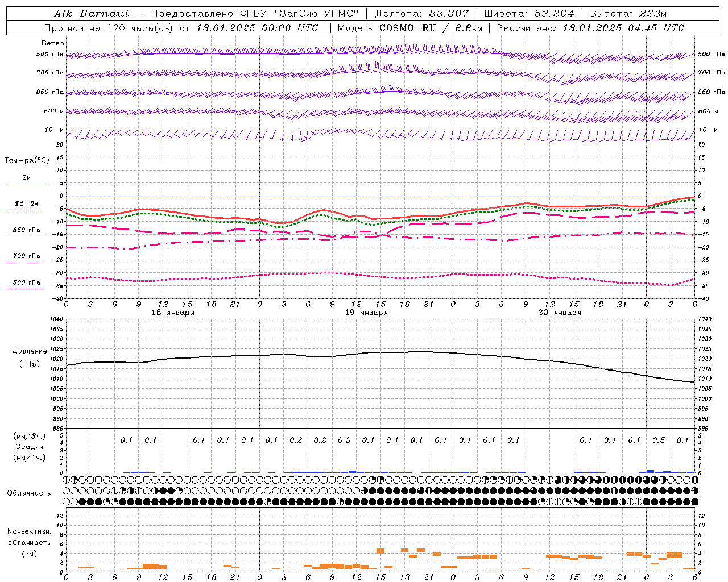Click the 2м temperature legend entry
This screenshot has width=728, height=582.
(x=27, y=178)
